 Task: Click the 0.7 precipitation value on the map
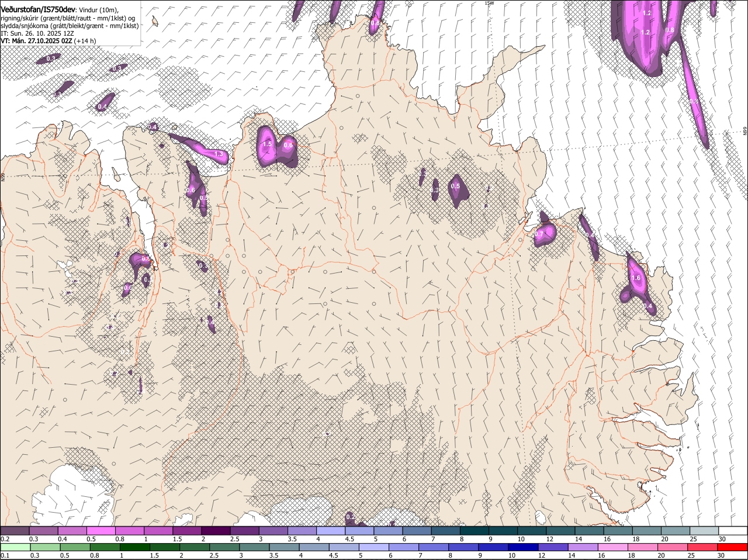[539, 234]
